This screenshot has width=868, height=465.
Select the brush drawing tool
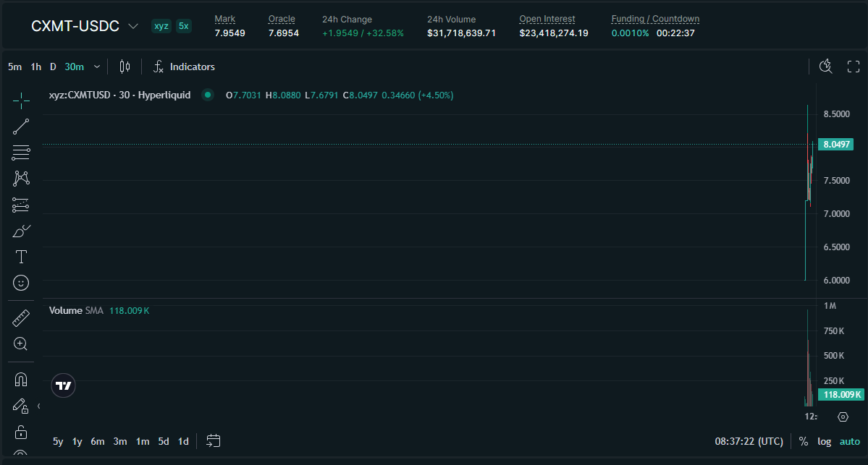point(21,231)
